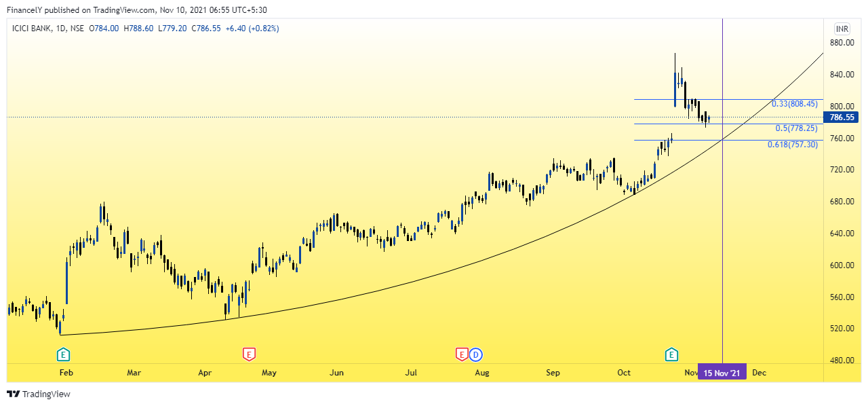Screen dimensions: 868x406
Task: Click the NSE exchange label in legend
Action: [77, 29]
